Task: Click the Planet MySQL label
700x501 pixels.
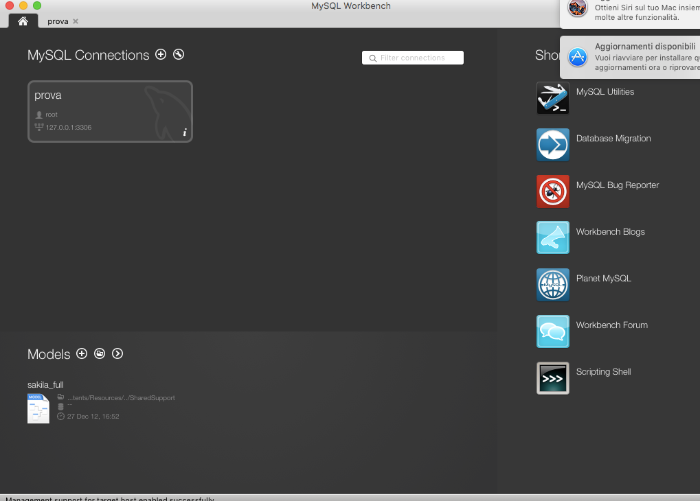Action: (603, 279)
